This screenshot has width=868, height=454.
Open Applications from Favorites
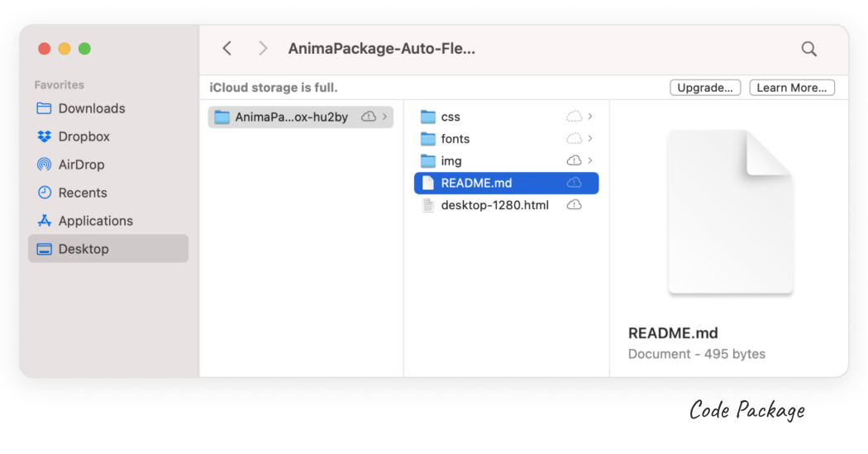pyautogui.click(x=95, y=221)
